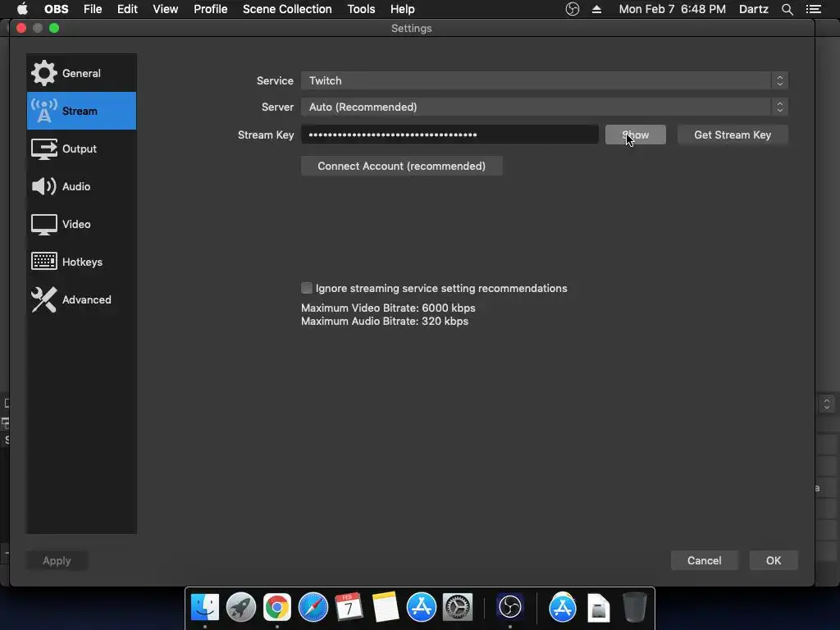The height and width of the screenshot is (630, 840).
Task: Open the OBS application menu
Action: pos(57,9)
